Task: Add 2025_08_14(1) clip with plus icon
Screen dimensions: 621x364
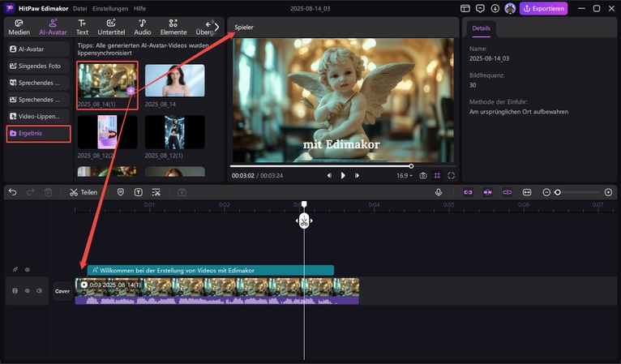Action: [x=131, y=91]
